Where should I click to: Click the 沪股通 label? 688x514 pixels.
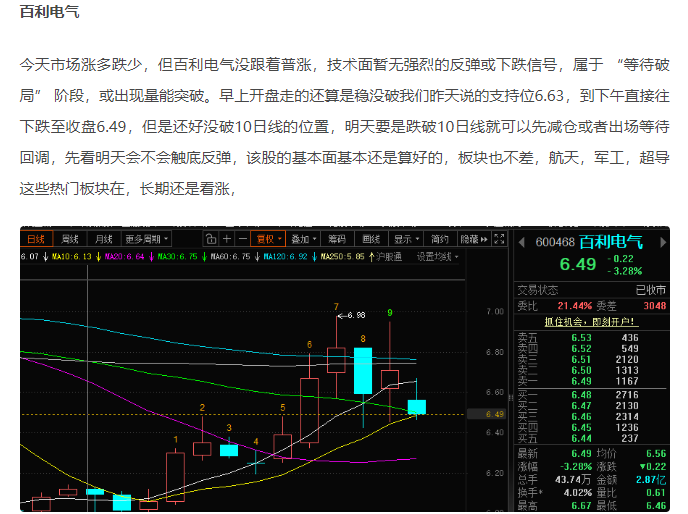pos(389,257)
